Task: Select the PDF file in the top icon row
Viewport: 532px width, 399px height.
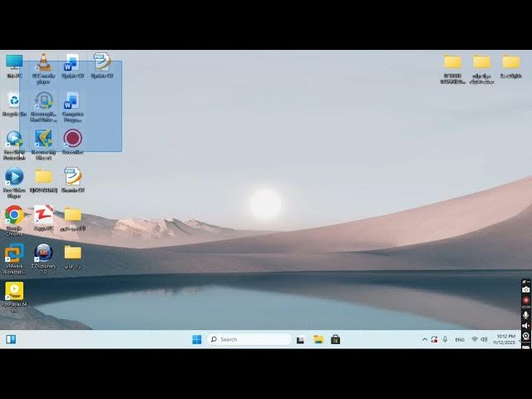Action: tap(101, 66)
